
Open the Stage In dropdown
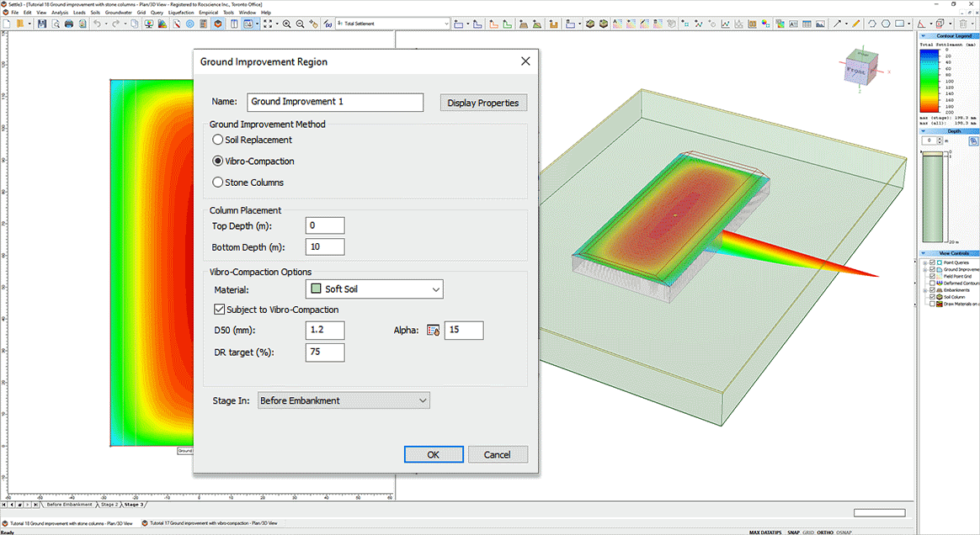[x=344, y=400]
